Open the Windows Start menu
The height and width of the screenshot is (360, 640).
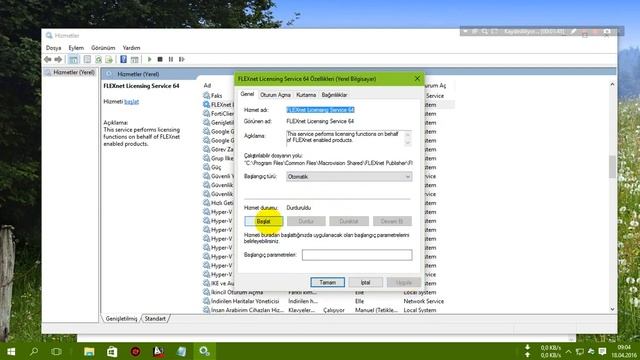[11, 351]
